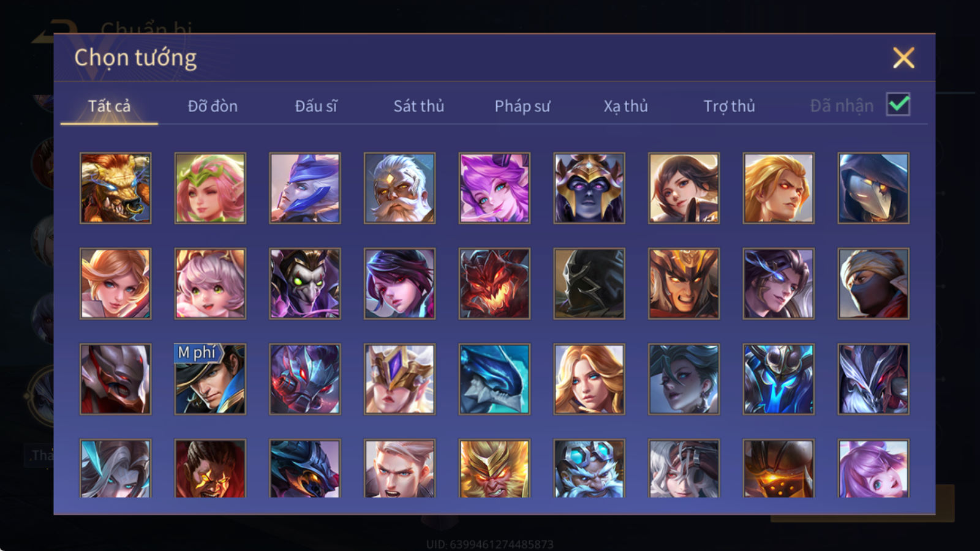
Task: Open the Sát thủ tab
Action: (418, 106)
